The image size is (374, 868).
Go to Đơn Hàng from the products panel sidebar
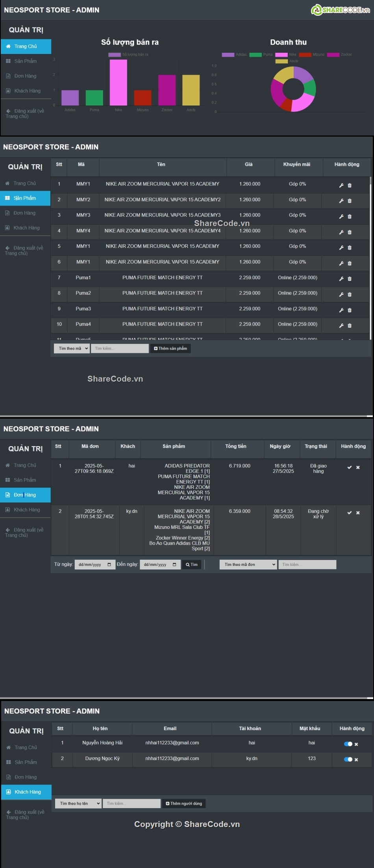25,213
